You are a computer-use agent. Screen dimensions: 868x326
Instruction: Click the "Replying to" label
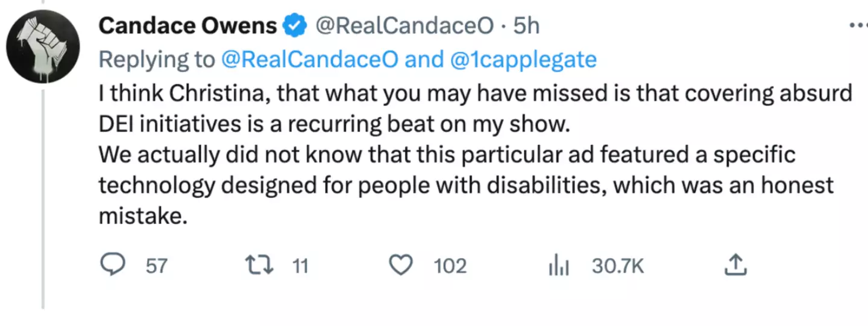[157, 59]
